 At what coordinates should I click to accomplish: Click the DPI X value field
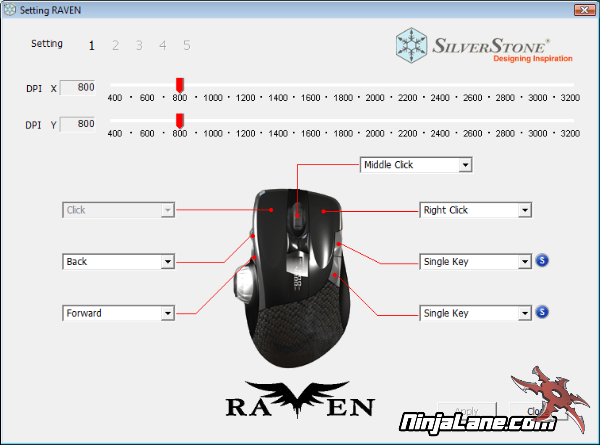78,88
